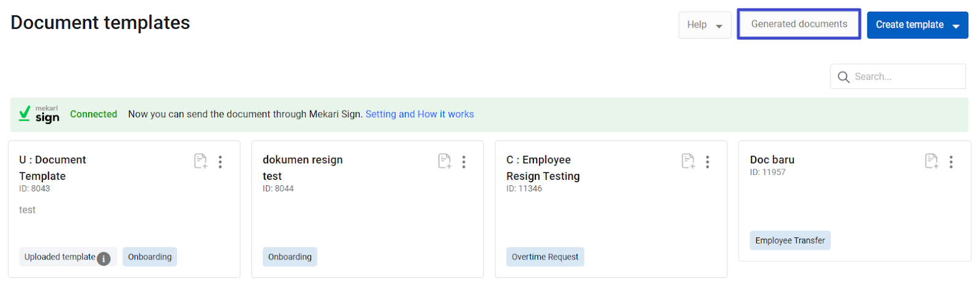Click Onboarding tag on dokumen resign test card
Image resolution: width=980 pixels, height=281 pixels.
290,257
